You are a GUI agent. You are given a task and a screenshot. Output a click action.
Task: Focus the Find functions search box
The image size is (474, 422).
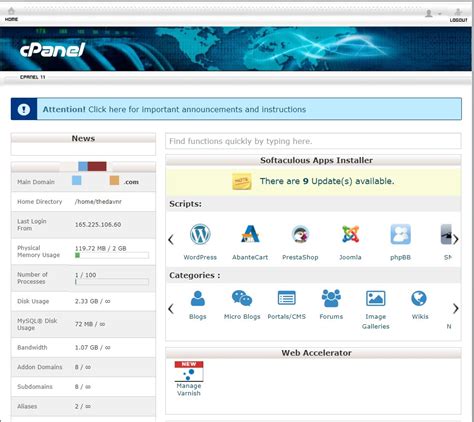tap(313, 141)
